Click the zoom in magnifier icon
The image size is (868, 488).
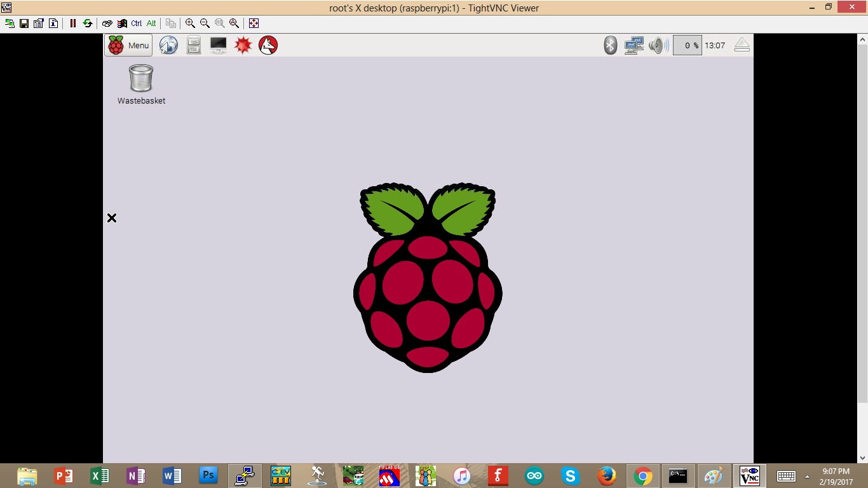point(190,24)
